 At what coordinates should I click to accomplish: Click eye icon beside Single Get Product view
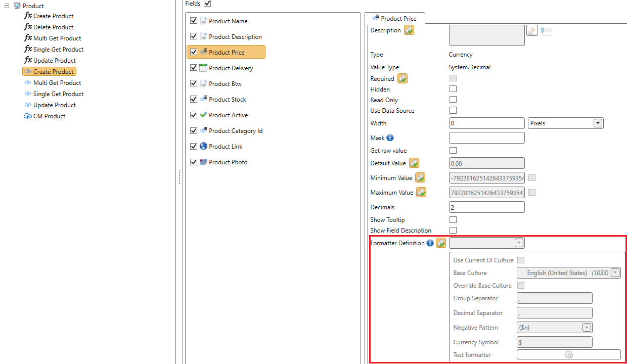tap(28, 94)
